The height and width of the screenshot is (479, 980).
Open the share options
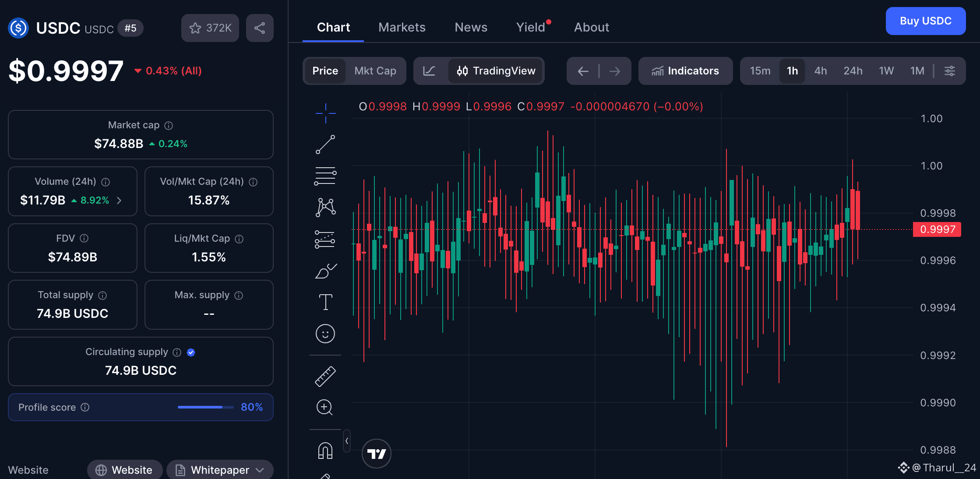pyautogui.click(x=260, y=28)
